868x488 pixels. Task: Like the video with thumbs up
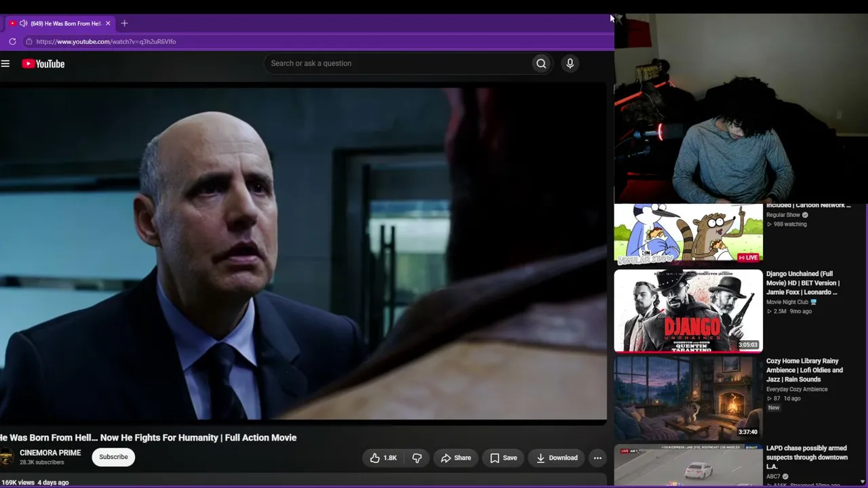click(383, 458)
